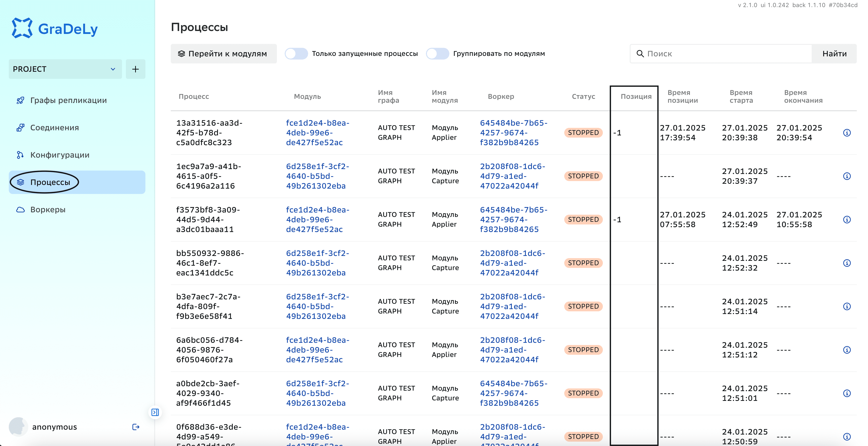The width and height of the screenshot is (868, 446).
Task: Click the Найти search button
Action: 834,54
